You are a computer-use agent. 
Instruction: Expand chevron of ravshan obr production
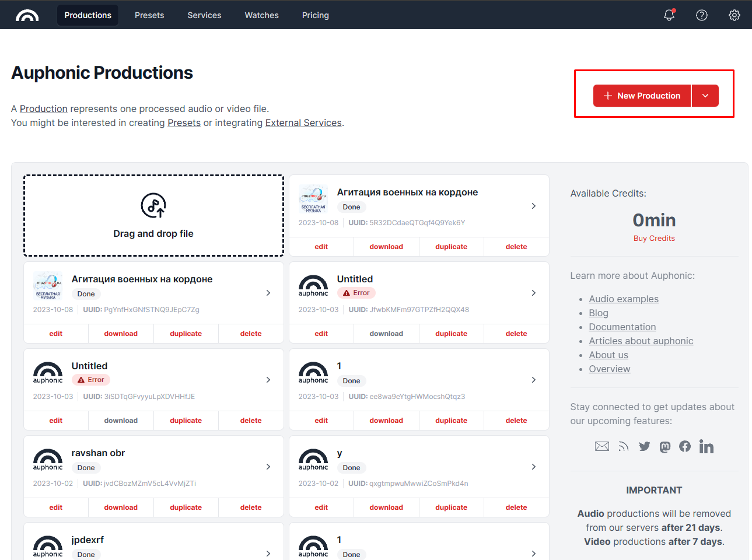(268, 467)
